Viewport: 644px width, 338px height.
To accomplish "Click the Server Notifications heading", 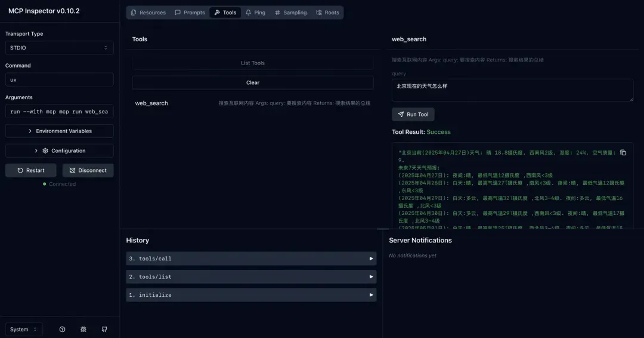I will [x=420, y=241].
